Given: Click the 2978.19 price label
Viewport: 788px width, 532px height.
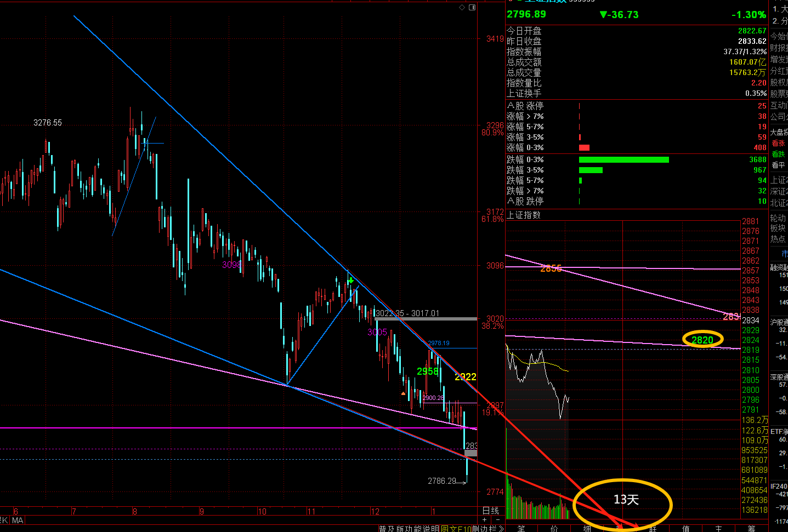Looking at the screenshot, I should click(439, 343).
